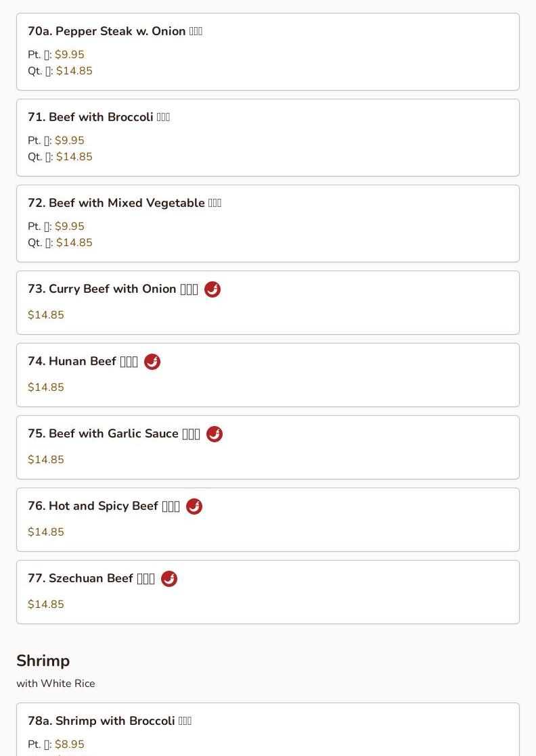Viewport: 536px width, 756px height.
Task: Select 77. Szechuan Beef title
Action: [x=91, y=578]
